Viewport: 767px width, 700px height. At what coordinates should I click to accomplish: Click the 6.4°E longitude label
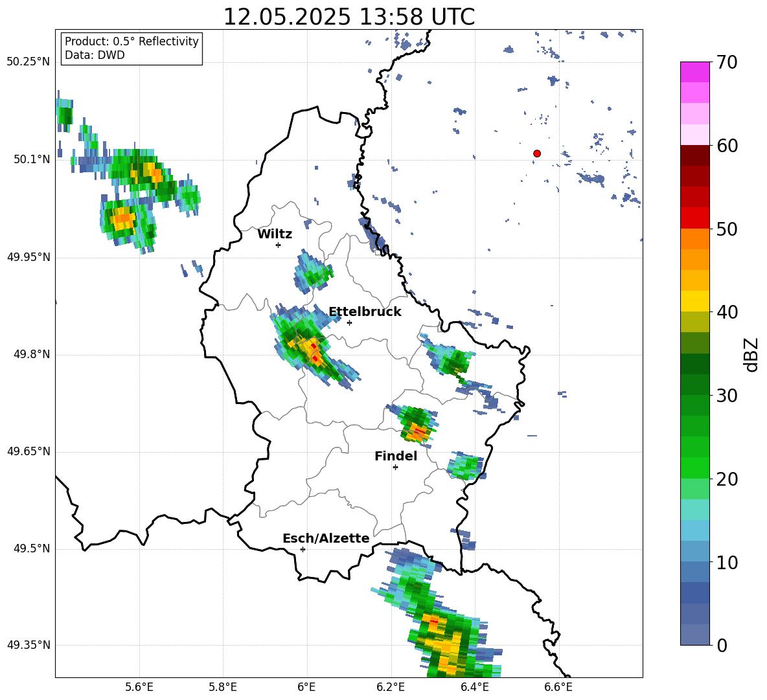[474, 687]
